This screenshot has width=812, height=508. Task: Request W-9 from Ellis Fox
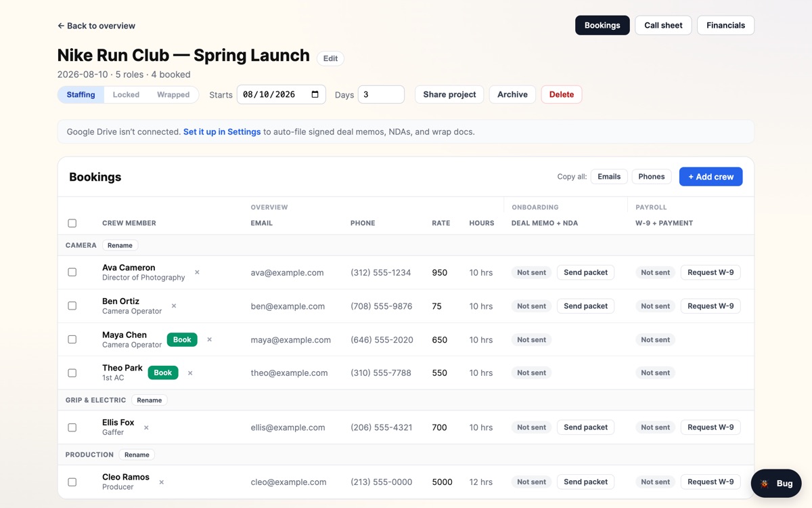(x=710, y=427)
